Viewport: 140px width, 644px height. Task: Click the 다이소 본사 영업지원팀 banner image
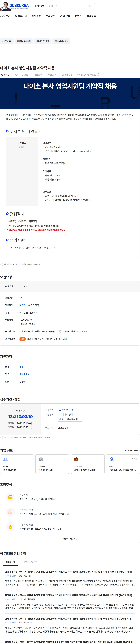click(70, 94)
